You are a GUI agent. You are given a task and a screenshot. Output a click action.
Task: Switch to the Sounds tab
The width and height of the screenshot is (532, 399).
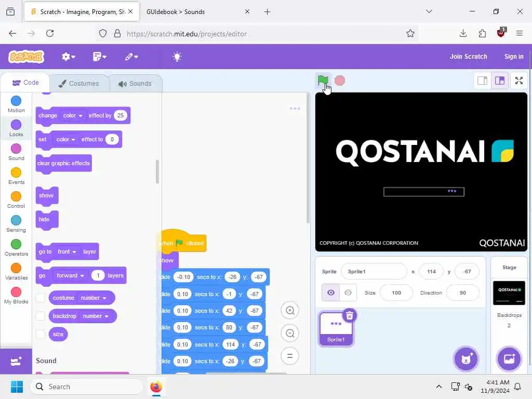(135, 84)
